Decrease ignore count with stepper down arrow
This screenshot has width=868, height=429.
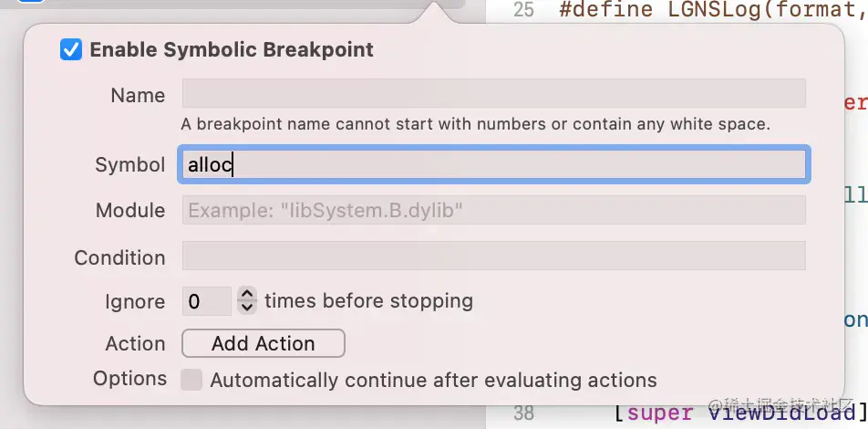click(247, 308)
